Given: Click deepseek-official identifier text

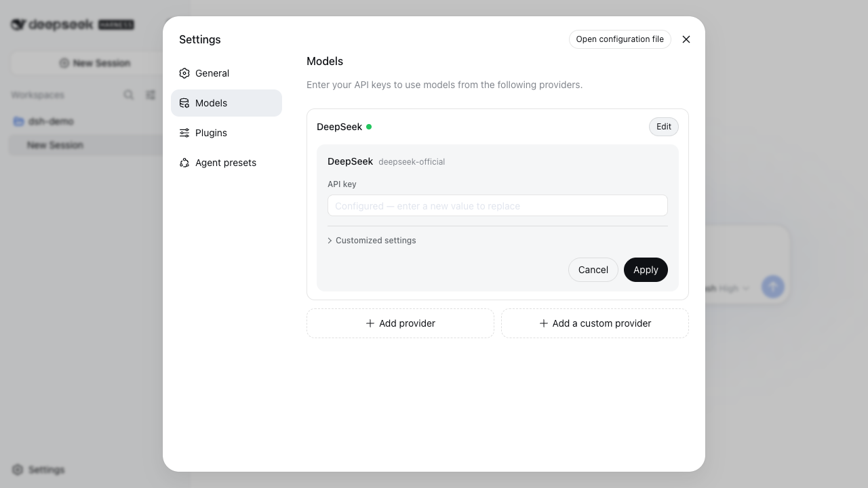Looking at the screenshot, I should point(412,162).
